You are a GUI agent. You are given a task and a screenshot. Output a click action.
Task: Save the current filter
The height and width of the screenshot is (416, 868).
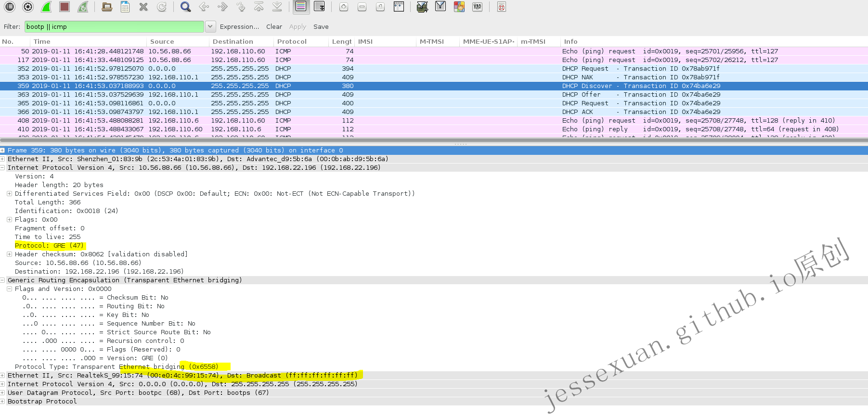point(321,27)
